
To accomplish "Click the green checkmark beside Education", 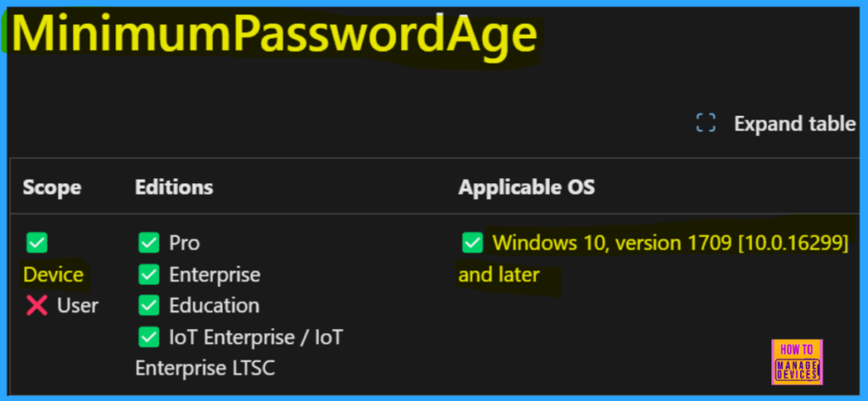I will pyautogui.click(x=149, y=305).
